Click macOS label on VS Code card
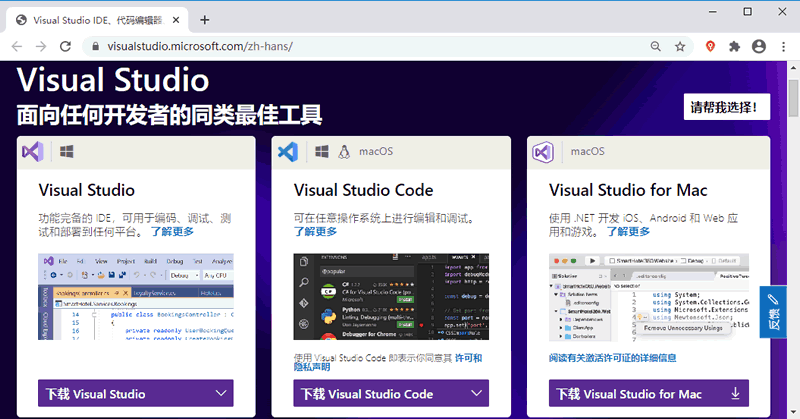This screenshot has width=800, height=419. coord(376,152)
